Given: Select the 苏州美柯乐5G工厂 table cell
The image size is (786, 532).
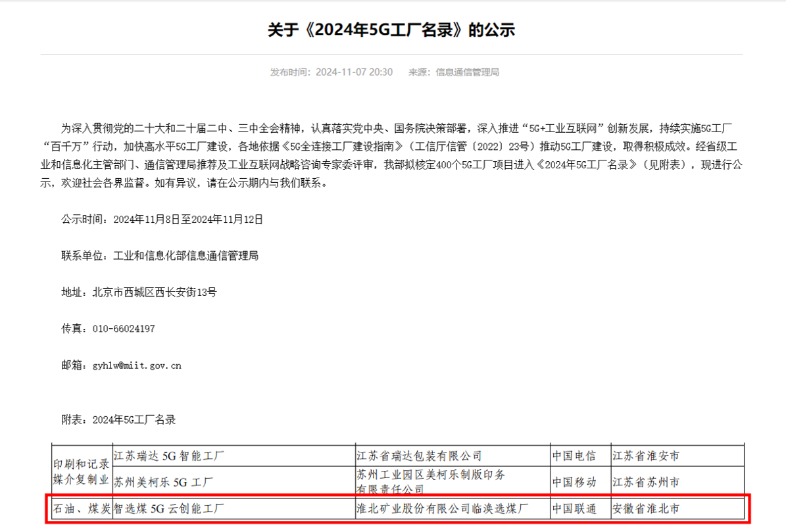Looking at the screenshot, I should click(x=163, y=482).
